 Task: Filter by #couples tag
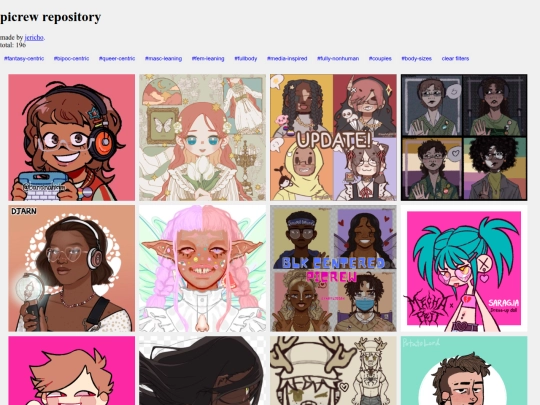tap(380, 59)
